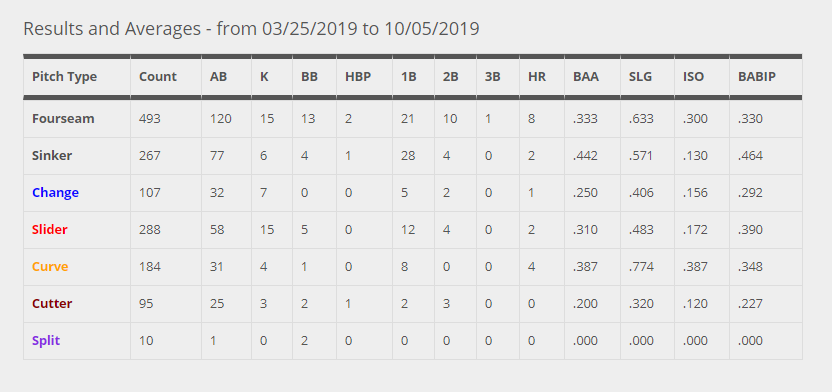The height and width of the screenshot is (392, 832).
Task: Click the BABIP column header
Action: [x=757, y=77]
